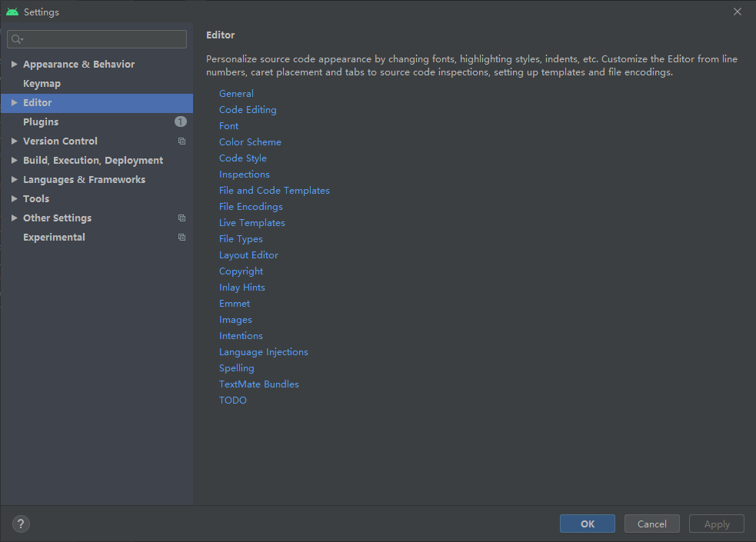
Task: Open the Images link
Action: pos(235,320)
